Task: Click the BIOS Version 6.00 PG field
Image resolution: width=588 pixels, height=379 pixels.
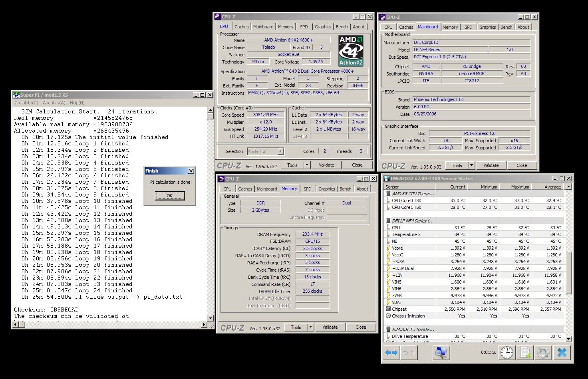Action: (x=471, y=107)
